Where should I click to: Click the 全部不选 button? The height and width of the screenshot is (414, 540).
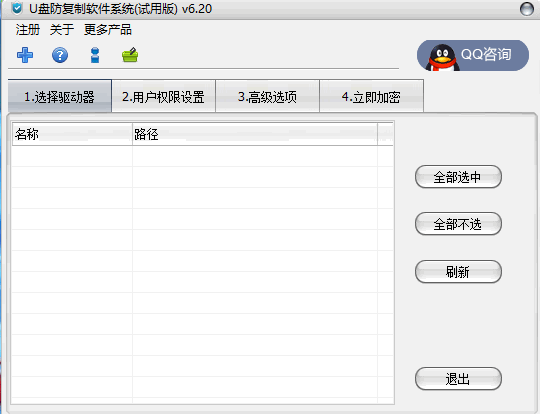[x=458, y=224]
